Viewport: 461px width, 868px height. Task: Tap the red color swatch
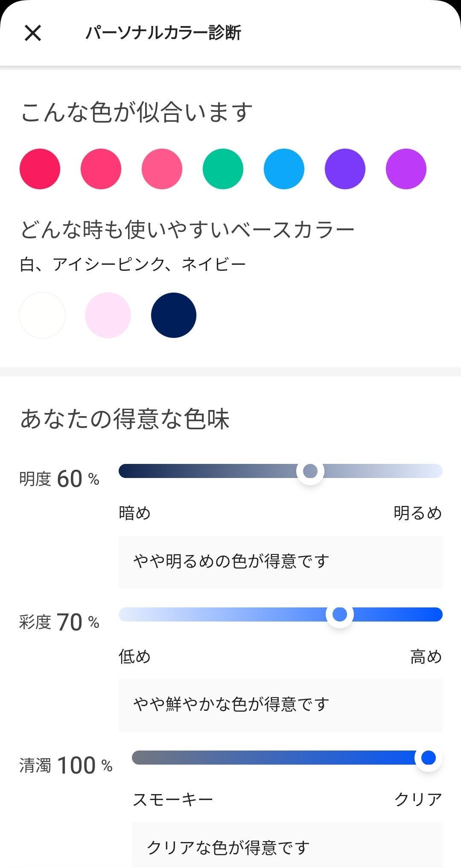pos(40,169)
